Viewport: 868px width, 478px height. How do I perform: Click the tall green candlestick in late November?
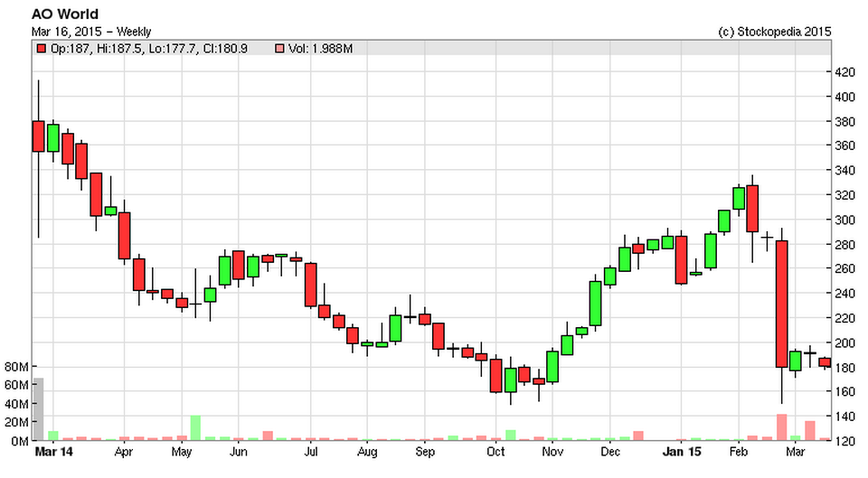click(595, 304)
